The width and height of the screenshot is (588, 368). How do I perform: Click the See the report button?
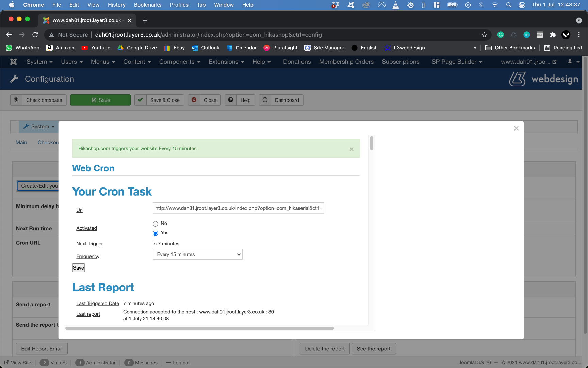(373, 349)
